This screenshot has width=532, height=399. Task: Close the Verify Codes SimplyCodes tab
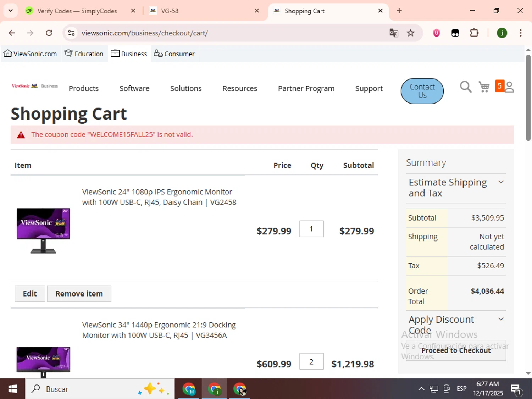tap(133, 11)
